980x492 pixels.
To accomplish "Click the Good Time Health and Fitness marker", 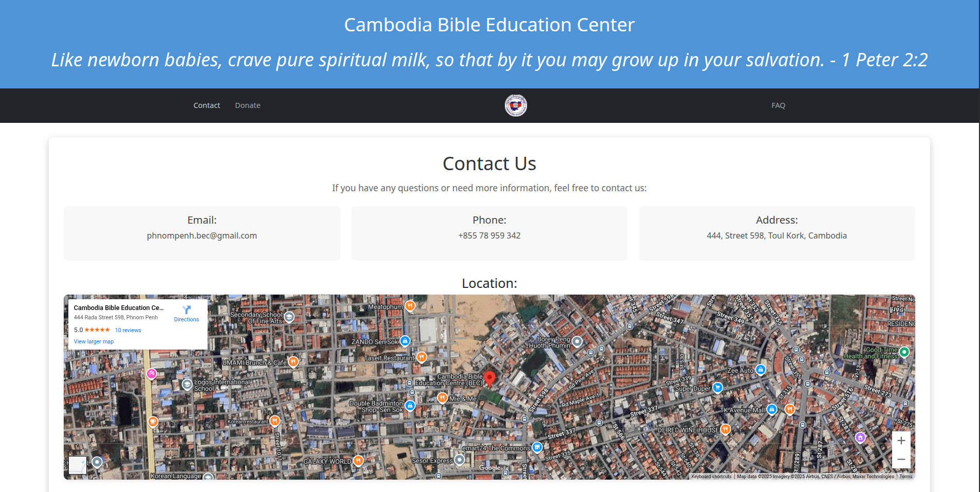I will click(904, 352).
